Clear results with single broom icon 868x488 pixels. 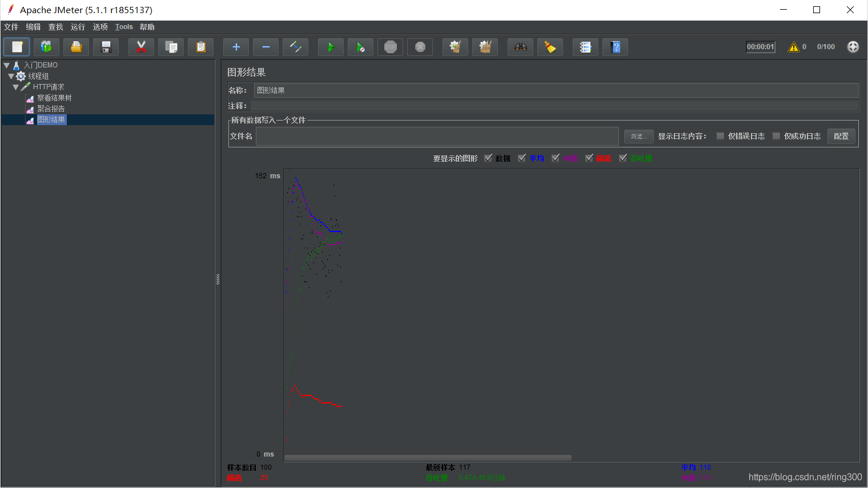(x=455, y=47)
